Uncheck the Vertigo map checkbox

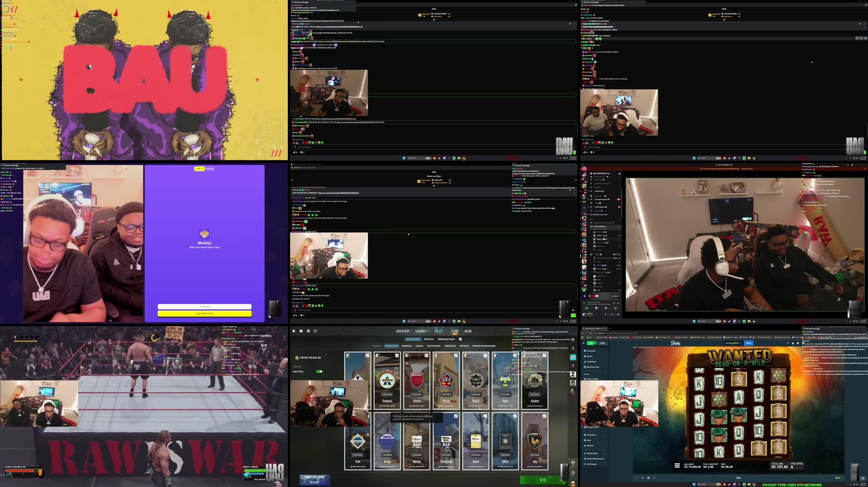pos(398,415)
